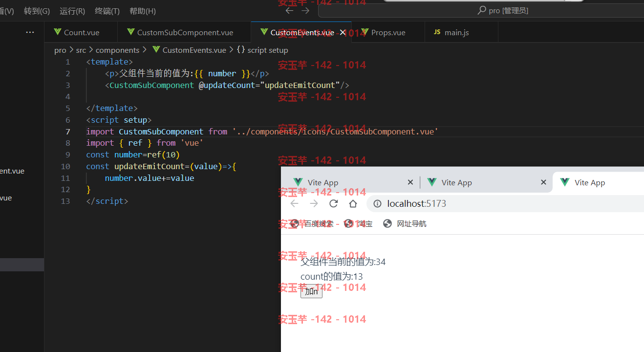
Task: Click the pro command center search box
Action: tap(481, 11)
